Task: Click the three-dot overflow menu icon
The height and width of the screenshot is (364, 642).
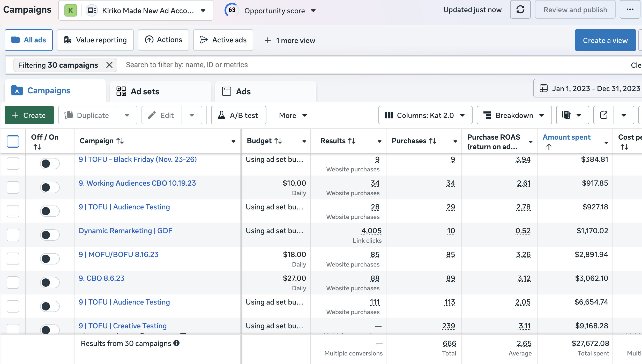Action: [x=630, y=10]
